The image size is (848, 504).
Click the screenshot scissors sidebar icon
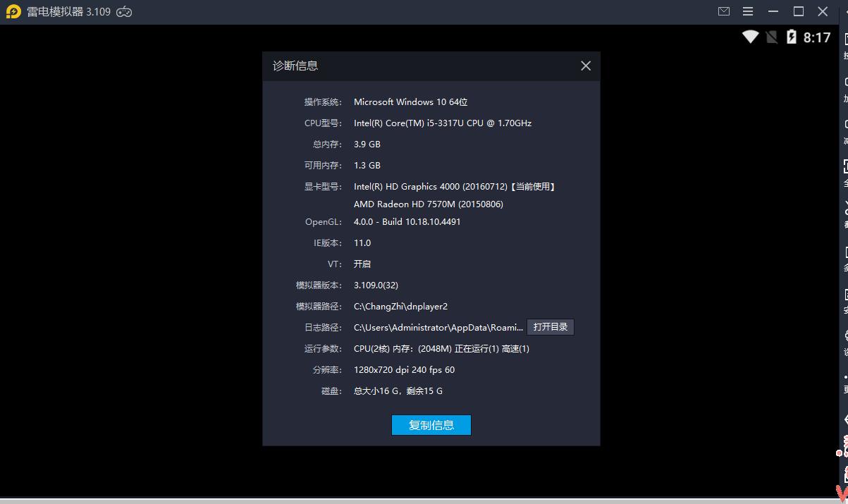coord(845,209)
